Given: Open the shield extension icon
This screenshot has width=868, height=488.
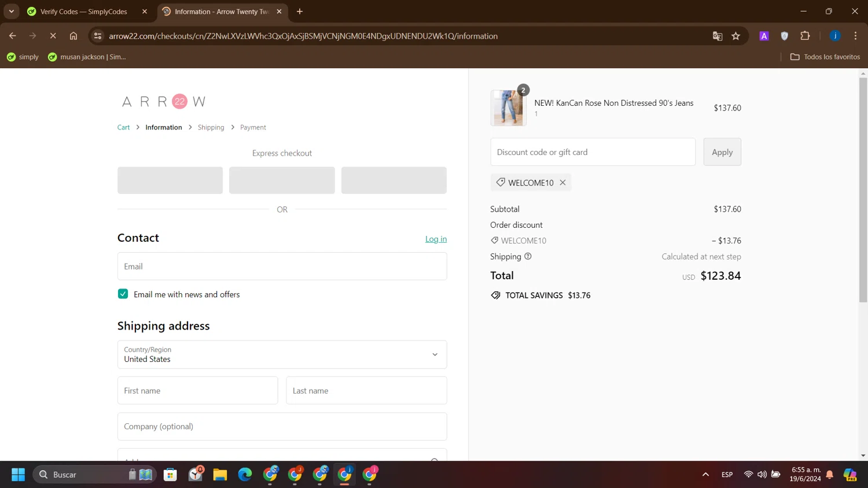Looking at the screenshot, I should pos(785,36).
